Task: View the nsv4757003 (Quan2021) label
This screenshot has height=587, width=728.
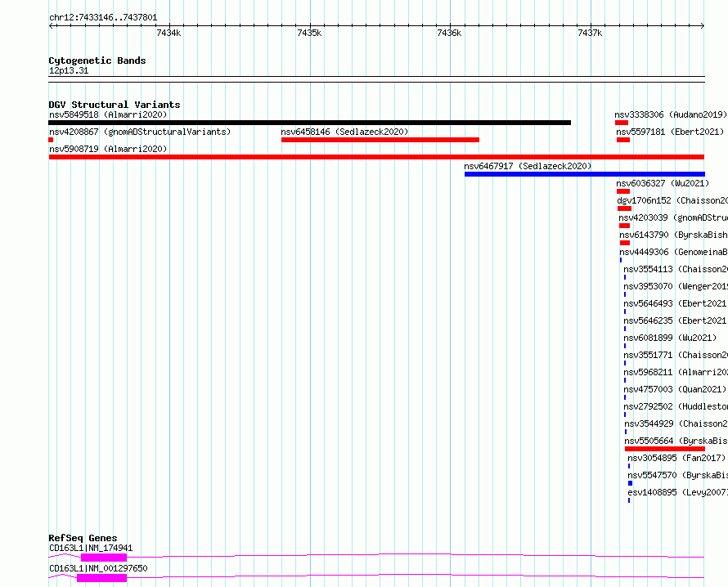Action: click(675, 389)
